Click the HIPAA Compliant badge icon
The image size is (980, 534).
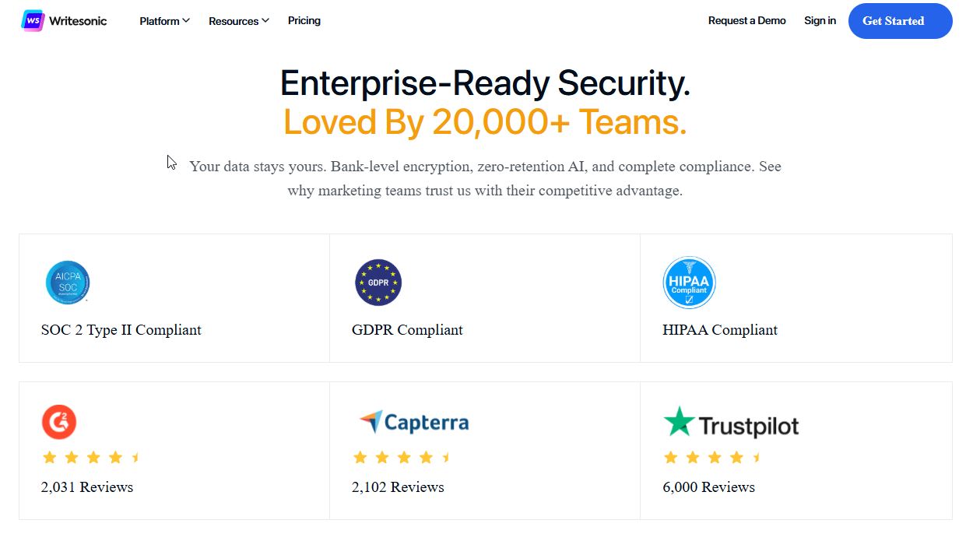[689, 283]
